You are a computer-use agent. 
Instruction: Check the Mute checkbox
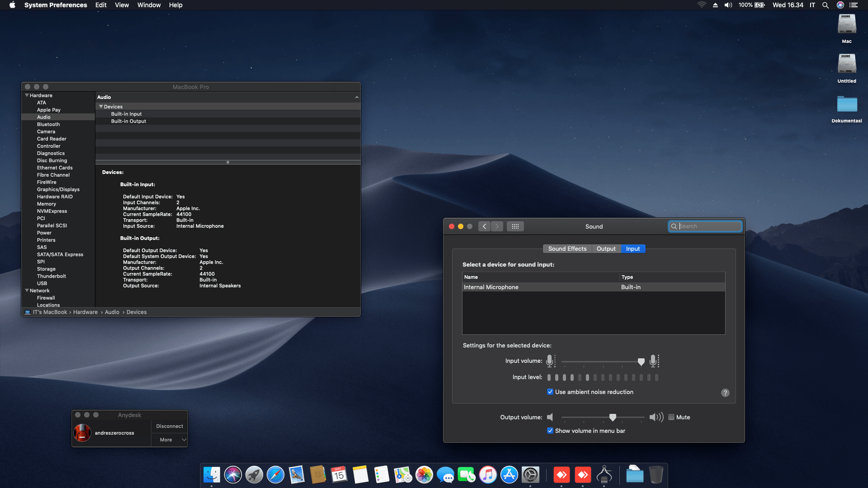click(671, 417)
